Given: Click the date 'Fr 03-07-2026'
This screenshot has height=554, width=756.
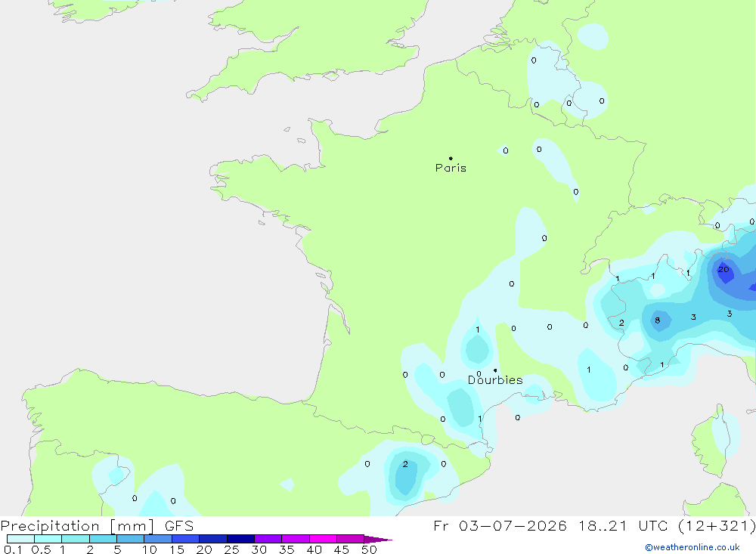Looking at the screenshot, I should (500, 525).
